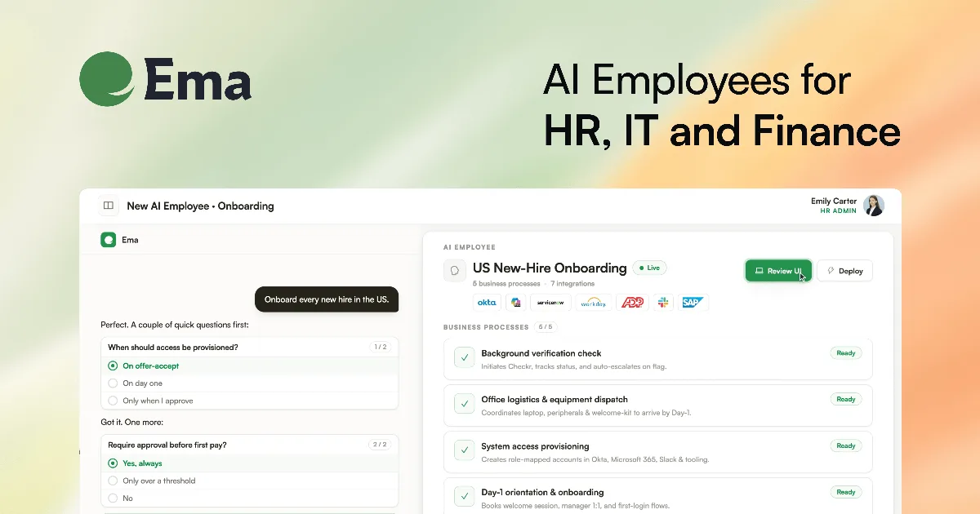Click the Ema logo in header
The width and height of the screenshot is (980, 514).
click(x=165, y=79)
